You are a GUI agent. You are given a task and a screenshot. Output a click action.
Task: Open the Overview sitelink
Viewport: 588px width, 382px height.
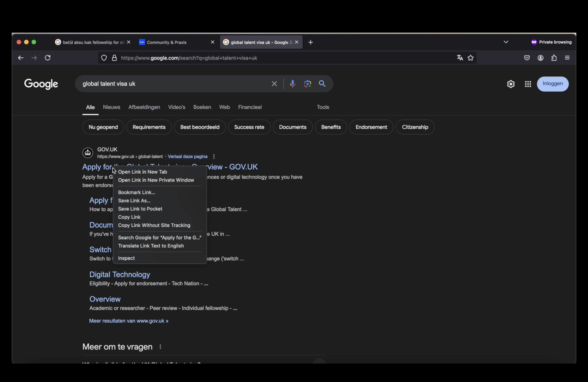tap(105, 299)
